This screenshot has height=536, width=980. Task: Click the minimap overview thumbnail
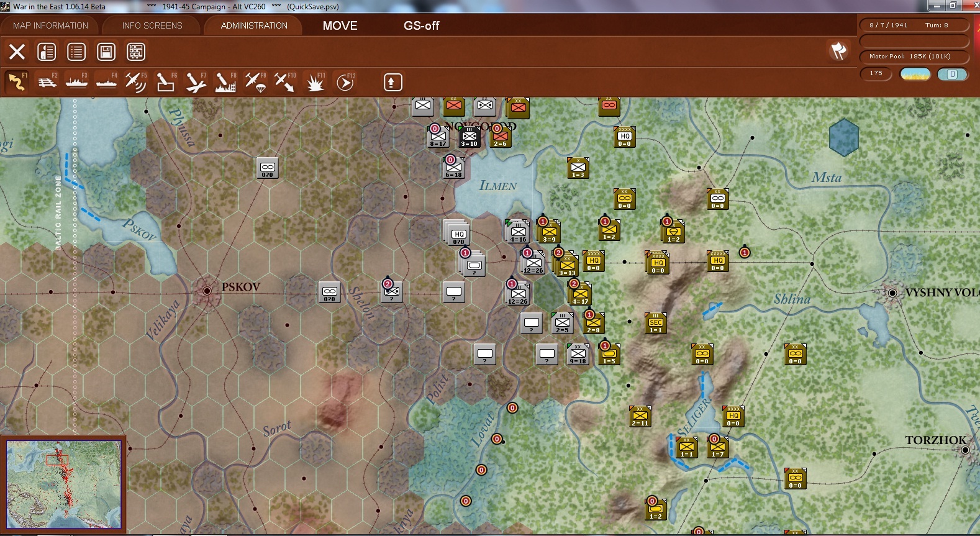[63, 484]
